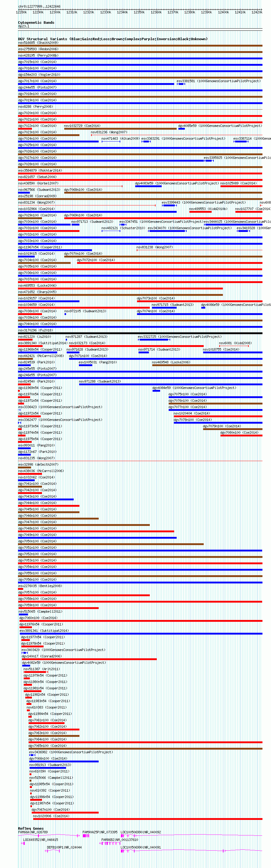Select nsv824540 (Park2010) label
The height and width of the screenshot is (868, 271).
tap(37, 381)
